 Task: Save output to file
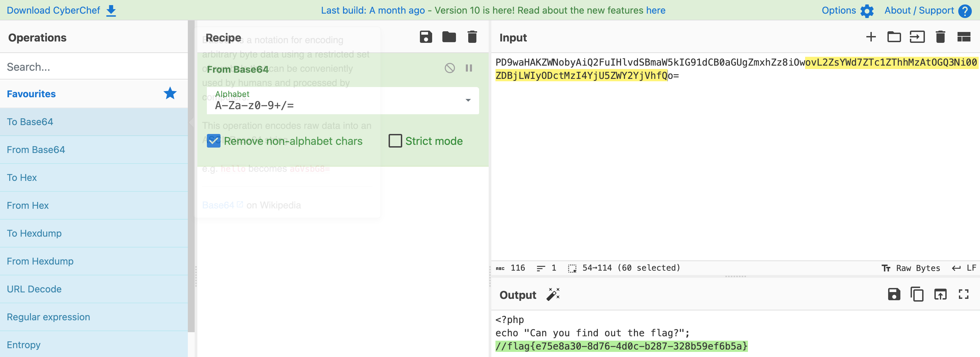click(x=894, y=294)
